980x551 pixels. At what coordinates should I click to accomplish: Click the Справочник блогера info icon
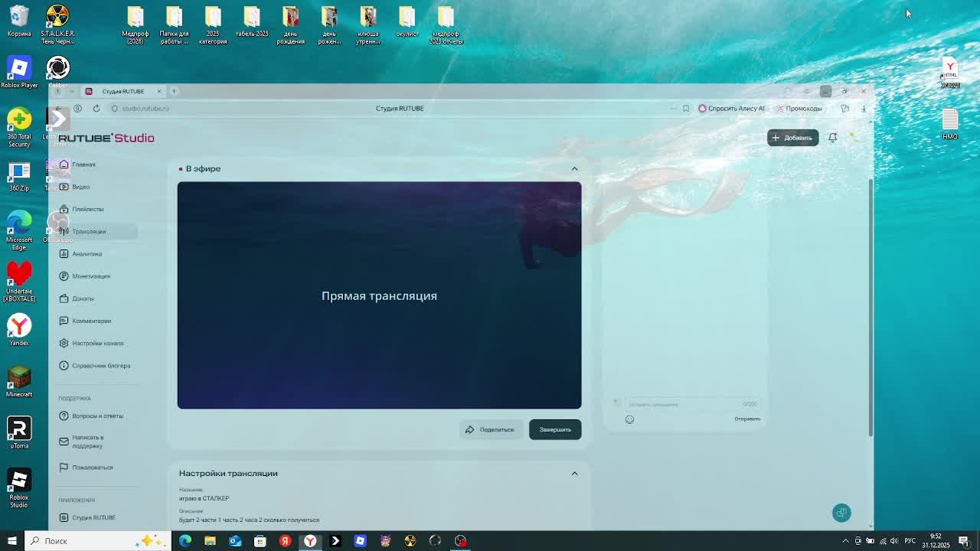click(x=64, y=365)
